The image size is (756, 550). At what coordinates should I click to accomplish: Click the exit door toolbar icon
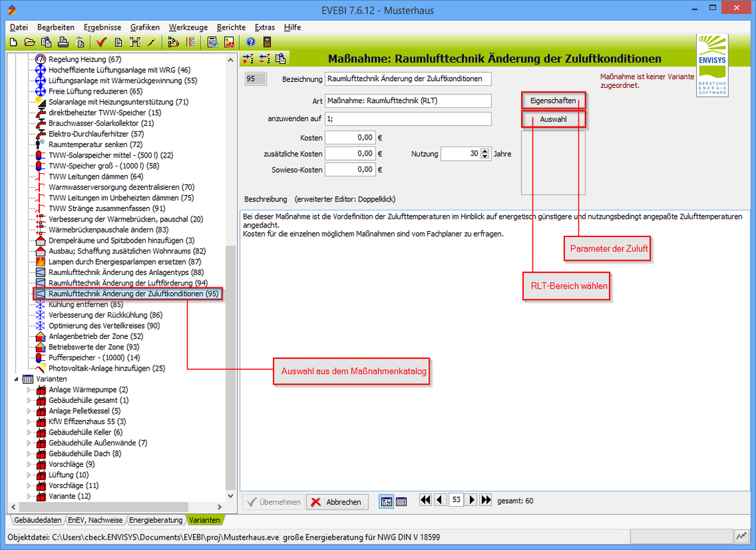(267, 42)
